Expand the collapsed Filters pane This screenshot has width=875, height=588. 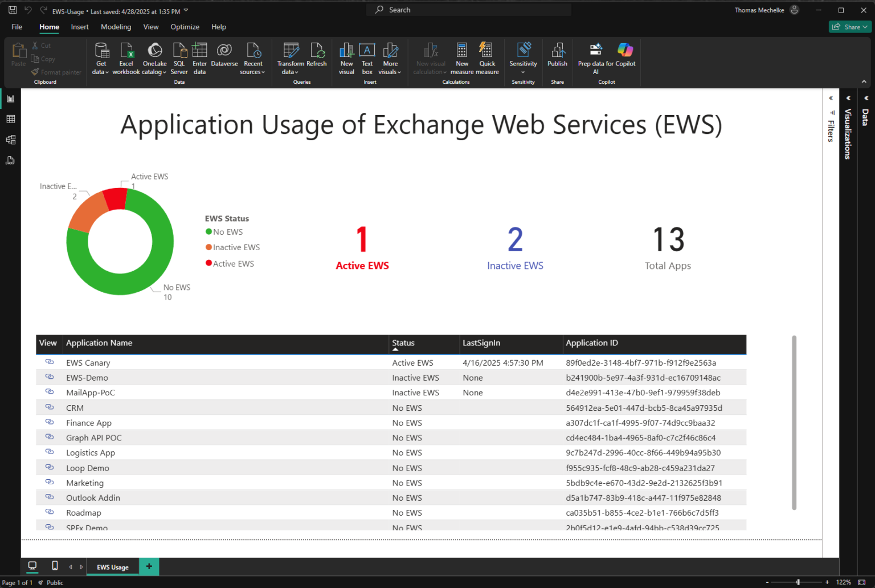(831, 98)
